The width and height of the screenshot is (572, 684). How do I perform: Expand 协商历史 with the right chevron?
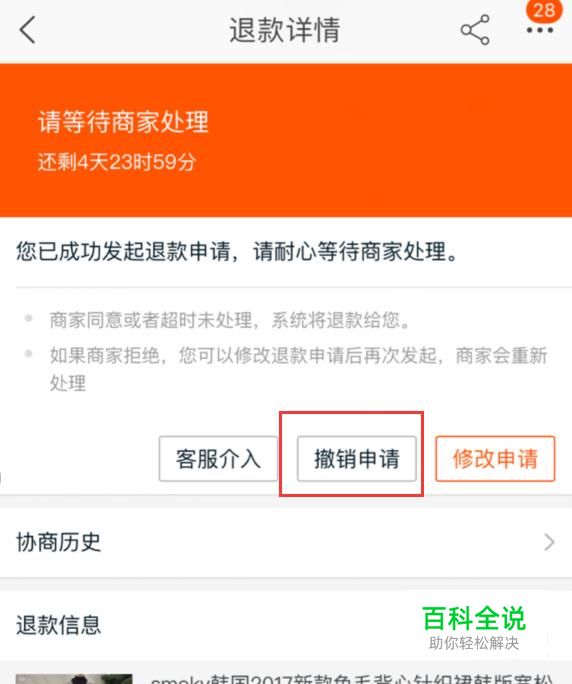click(x=549, y=543)
